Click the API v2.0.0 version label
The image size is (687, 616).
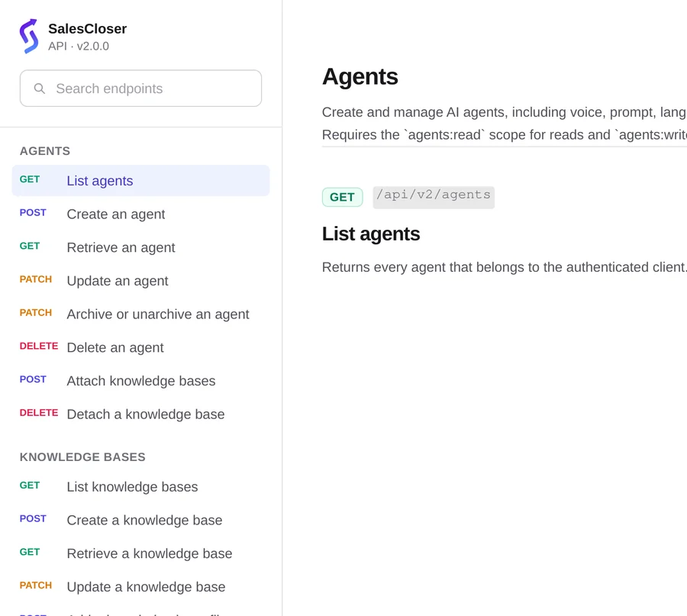point(79,46)
